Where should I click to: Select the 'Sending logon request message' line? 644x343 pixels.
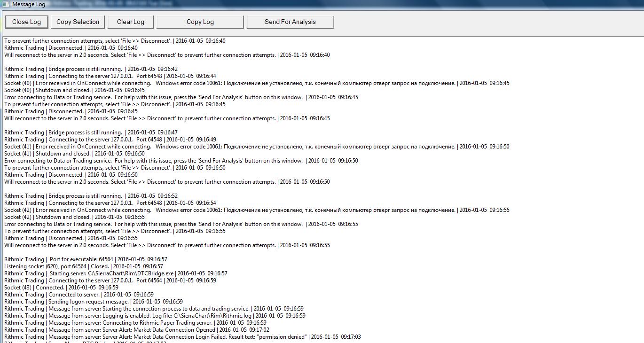[94, 302]
